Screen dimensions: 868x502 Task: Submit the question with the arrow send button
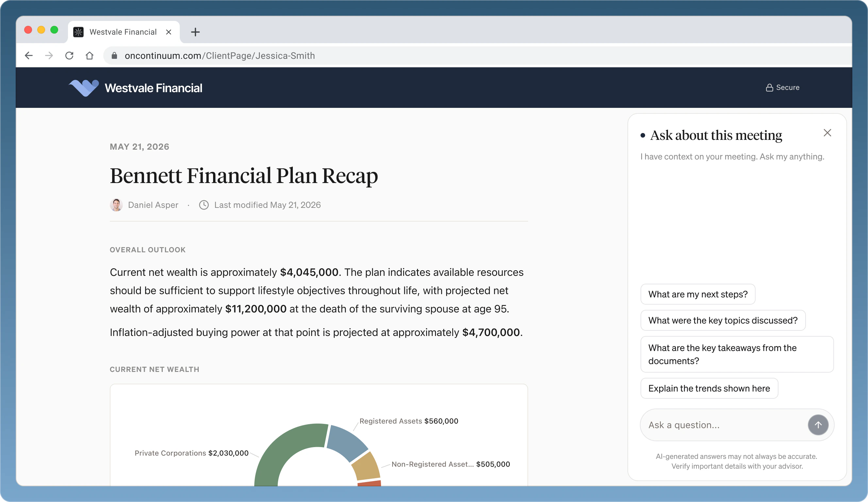click(818, 425)
